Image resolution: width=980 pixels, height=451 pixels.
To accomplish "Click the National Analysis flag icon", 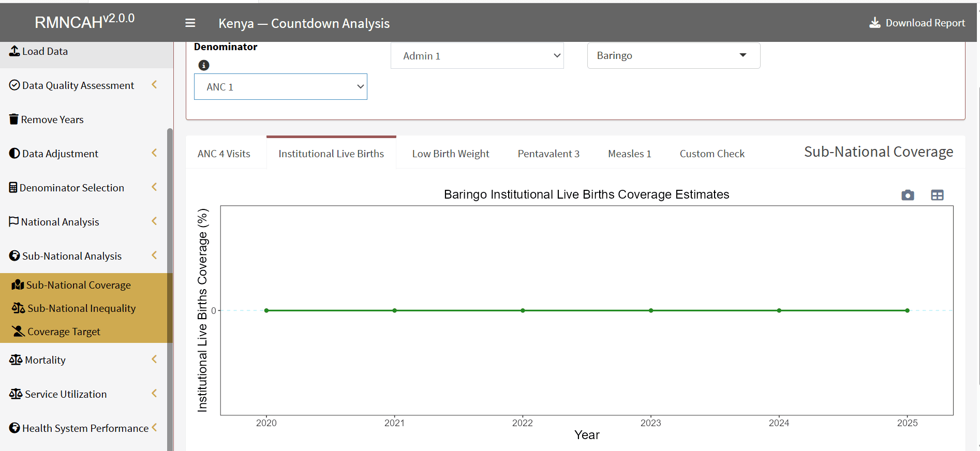I will pyautogui.click(x=14, y=222).
